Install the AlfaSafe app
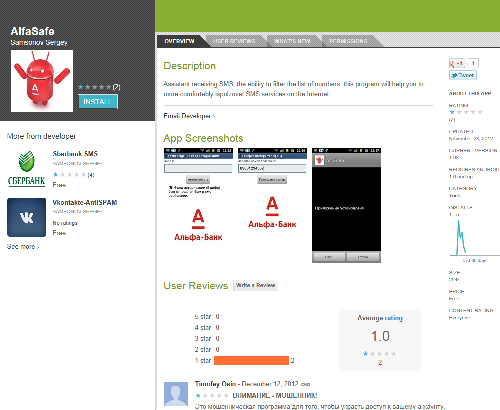The image size is (500, 410). [98, 101]
